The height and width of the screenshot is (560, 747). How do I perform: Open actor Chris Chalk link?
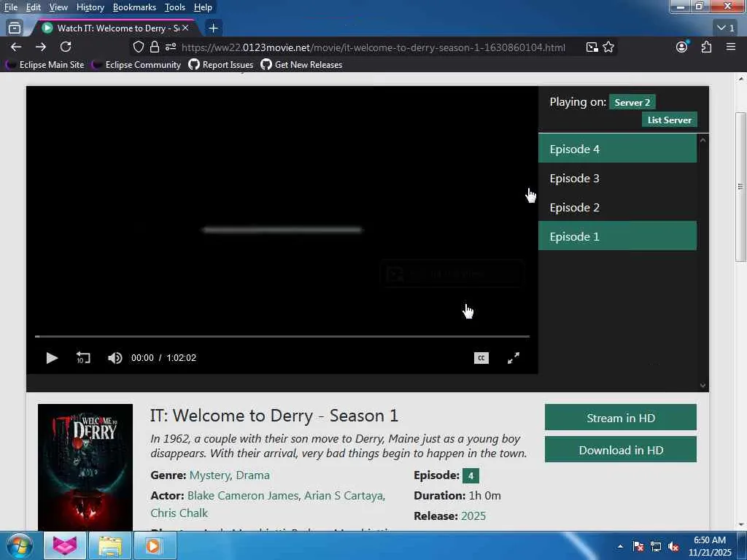pos(179,513)
